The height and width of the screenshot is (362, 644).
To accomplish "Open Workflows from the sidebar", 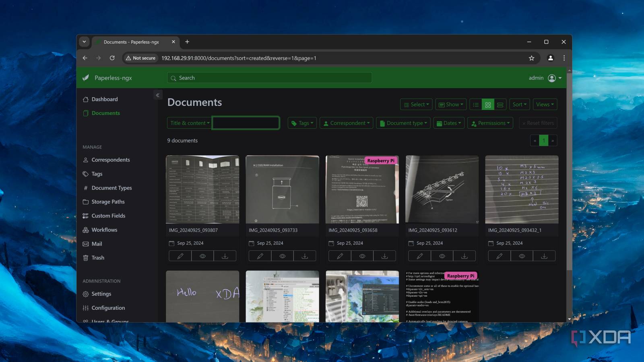I will pyautogui.click(x=104, y=230).
